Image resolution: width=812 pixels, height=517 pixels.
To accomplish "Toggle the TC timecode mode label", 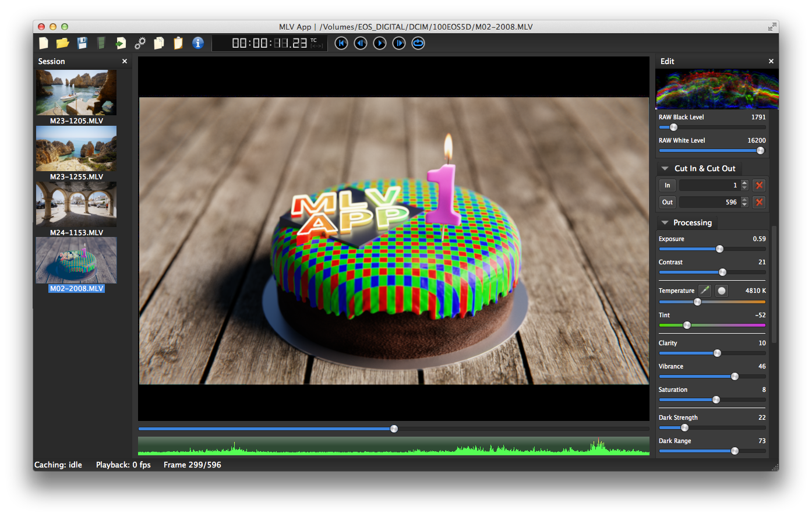I will 314,40.
